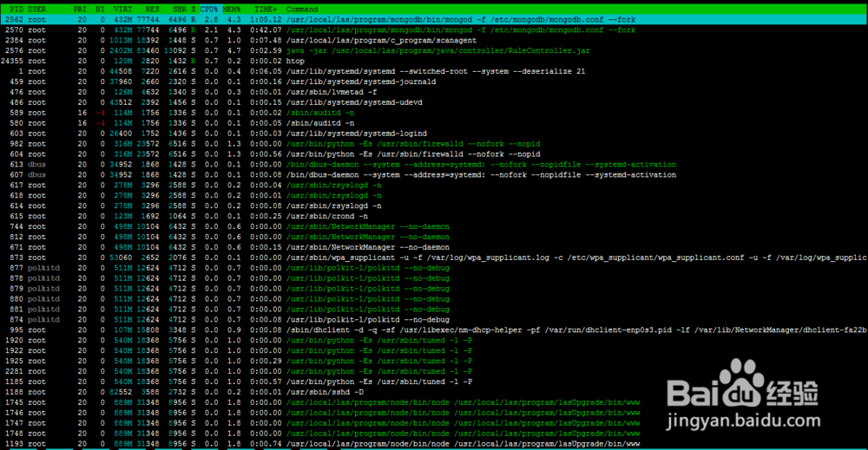Select NetworkManager thread row PID 812

coord(434,238)
